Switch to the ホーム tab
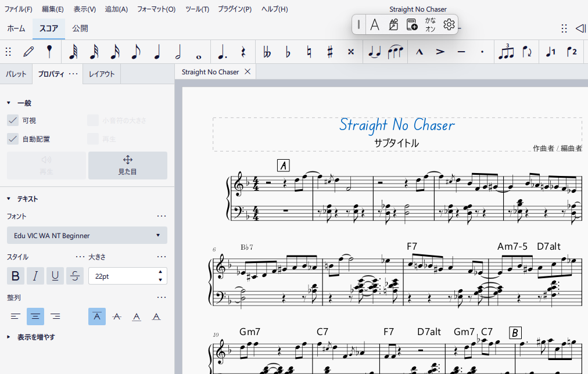 pyautogui.click(x=16, y=28)
